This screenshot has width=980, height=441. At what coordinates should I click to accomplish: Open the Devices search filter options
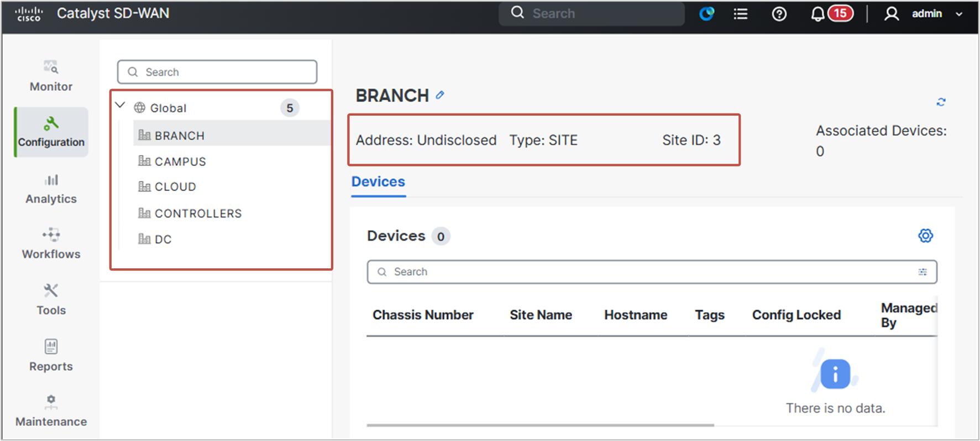tap(923, 272)
